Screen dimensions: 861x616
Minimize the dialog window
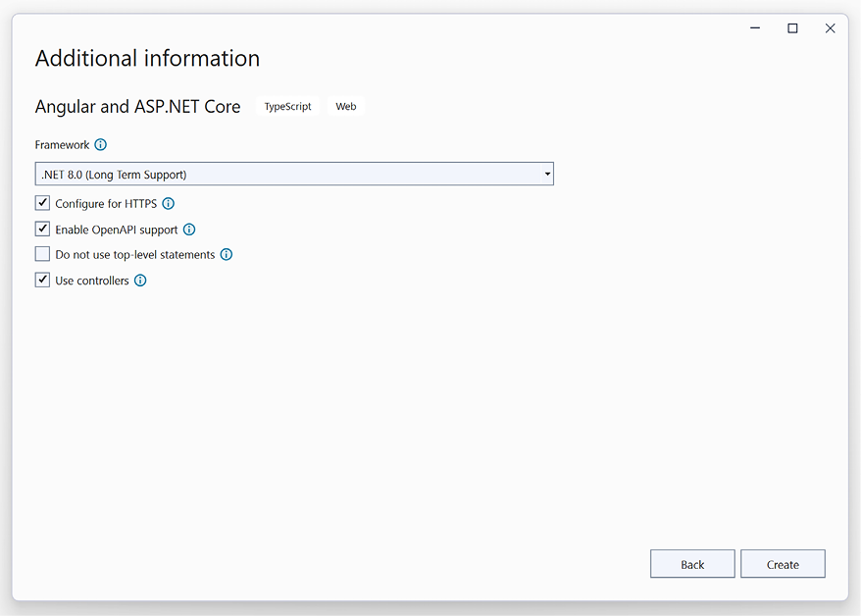point(755,28)
